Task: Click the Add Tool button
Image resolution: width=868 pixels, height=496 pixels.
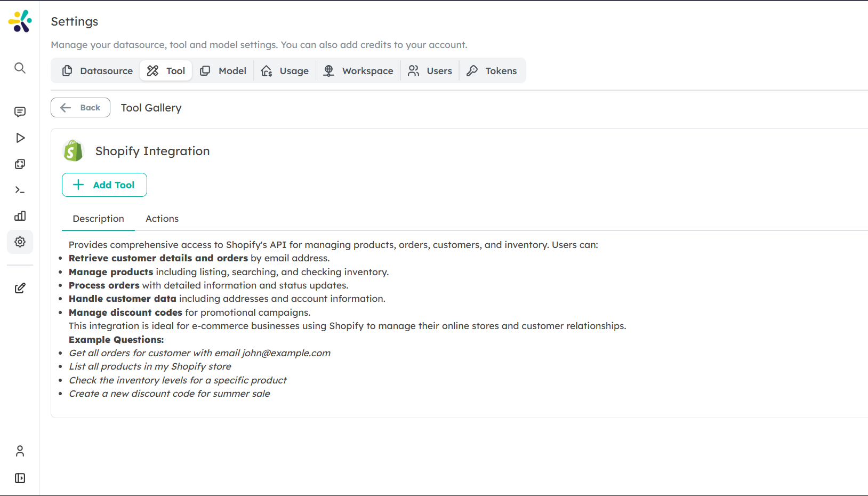Action: click(x=105, y=185)
